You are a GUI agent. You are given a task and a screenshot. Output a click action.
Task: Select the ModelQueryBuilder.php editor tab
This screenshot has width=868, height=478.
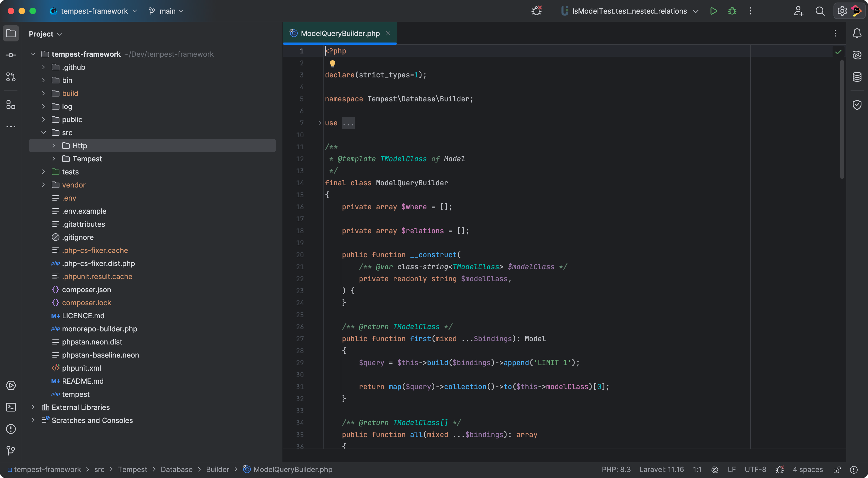click(340, 33)
